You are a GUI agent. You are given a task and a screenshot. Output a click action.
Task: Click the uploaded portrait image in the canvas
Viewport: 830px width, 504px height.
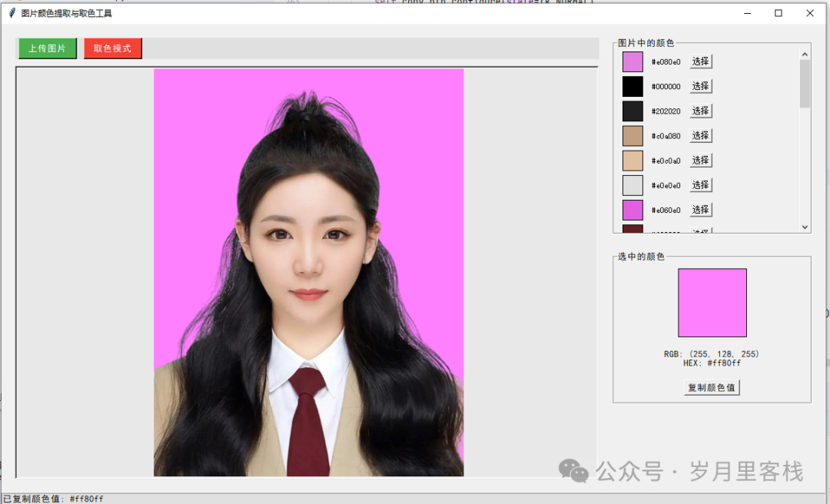pos(309,272)
